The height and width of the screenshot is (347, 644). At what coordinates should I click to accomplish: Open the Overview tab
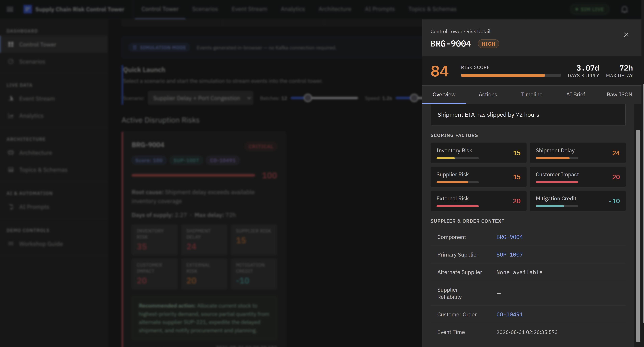click(x=444, y=95)
